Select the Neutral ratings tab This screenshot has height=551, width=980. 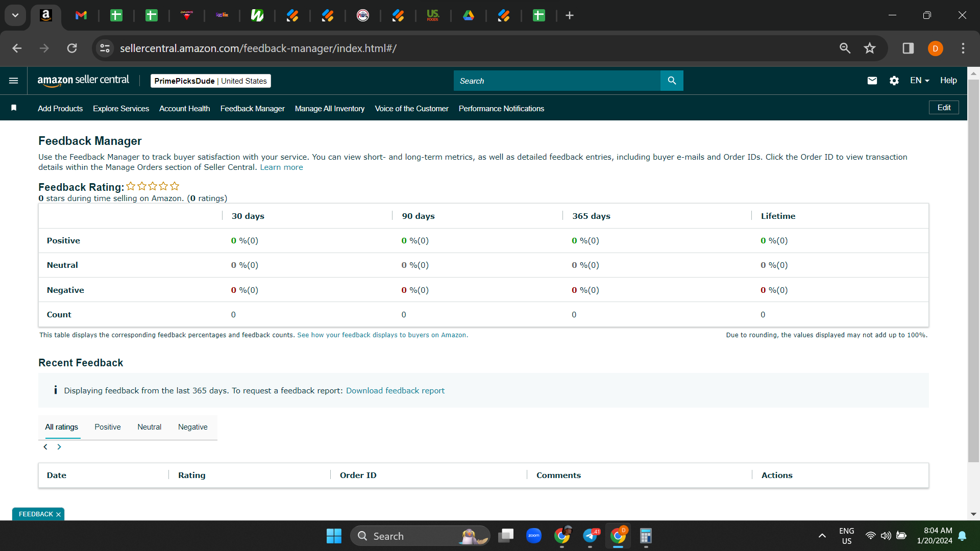149,427
